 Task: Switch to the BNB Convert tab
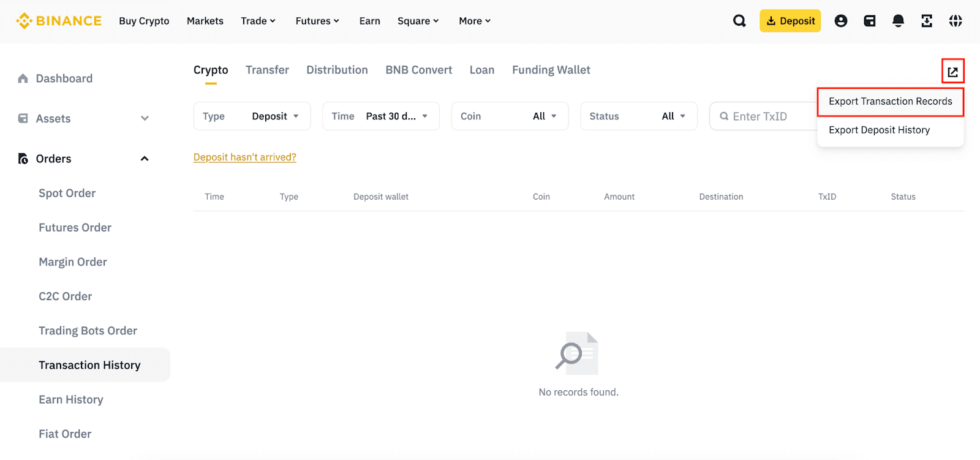pos(419,70)
